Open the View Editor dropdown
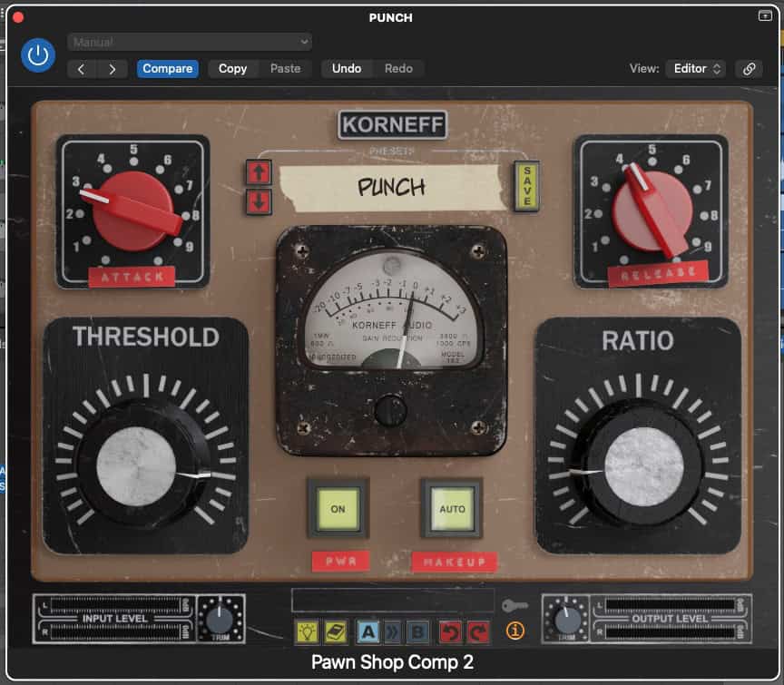Viewport: 784px width, 685px height. pos(695,69)
